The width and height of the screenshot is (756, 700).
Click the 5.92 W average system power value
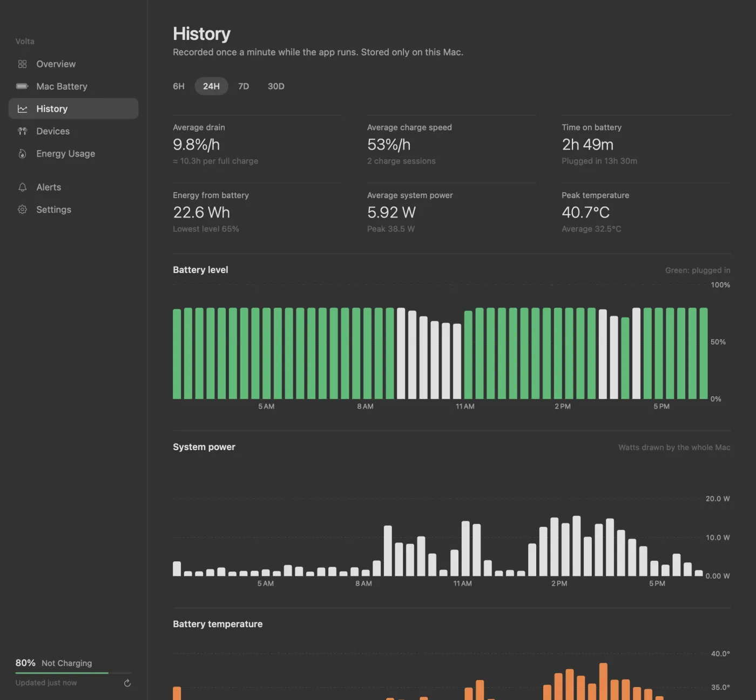tap(391, 213)
